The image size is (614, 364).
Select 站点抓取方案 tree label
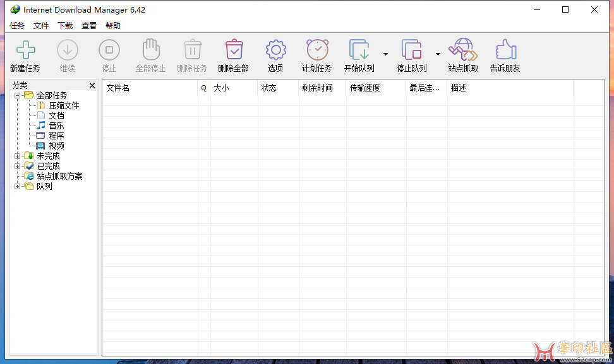click(59, 177)
